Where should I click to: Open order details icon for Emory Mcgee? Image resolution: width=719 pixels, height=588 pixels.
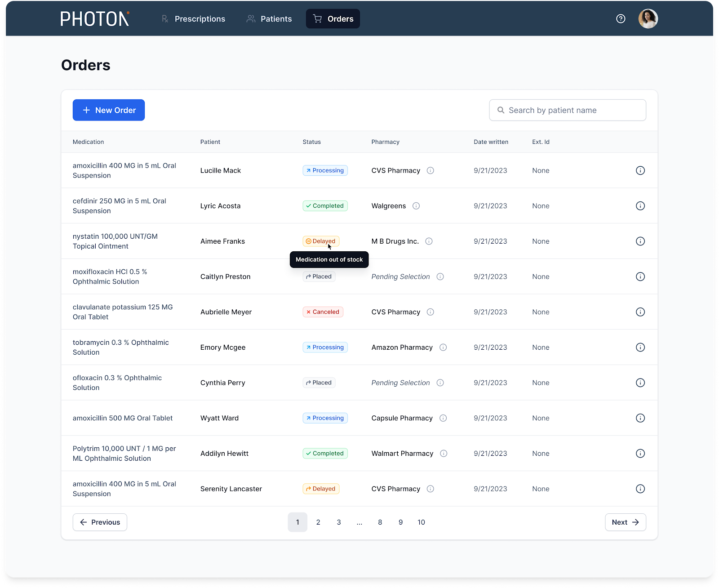point(640,347)
